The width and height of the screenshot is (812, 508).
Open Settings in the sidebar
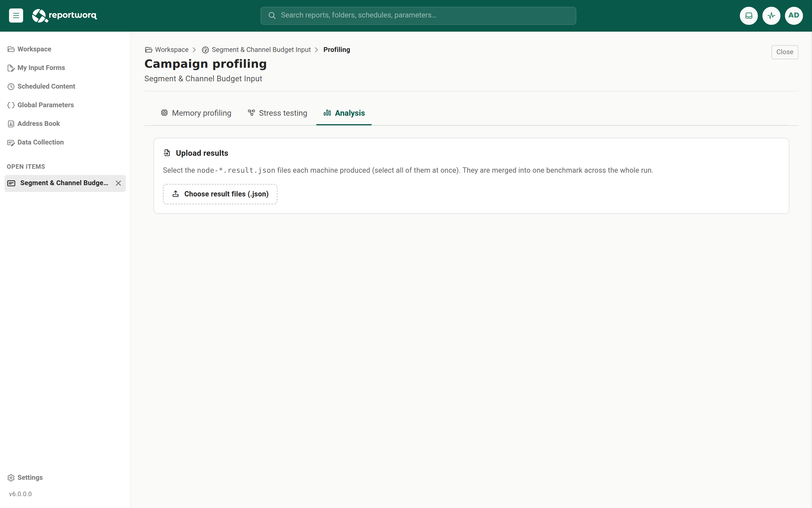click(25, 478)
